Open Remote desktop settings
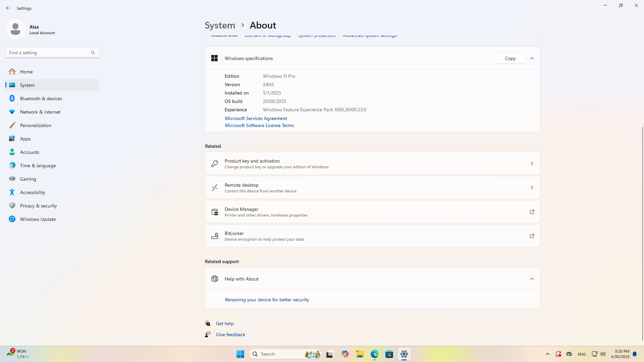 point(373,188)
